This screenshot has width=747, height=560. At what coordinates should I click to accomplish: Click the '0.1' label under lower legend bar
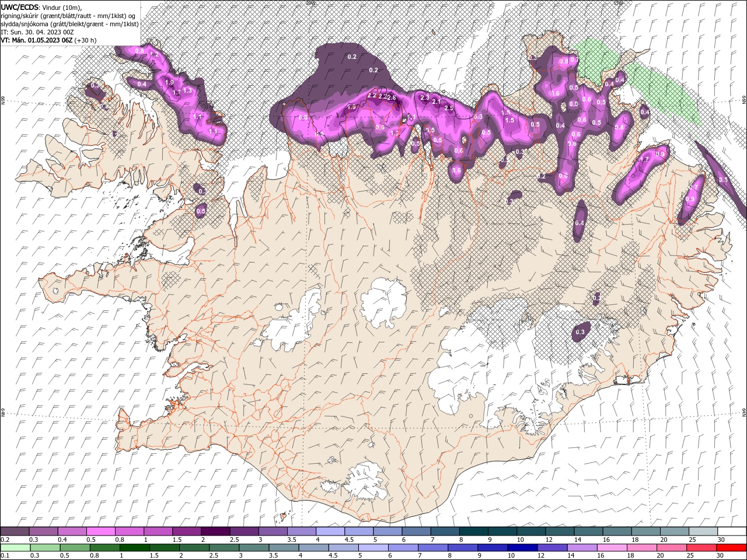[x=5, y=556]
